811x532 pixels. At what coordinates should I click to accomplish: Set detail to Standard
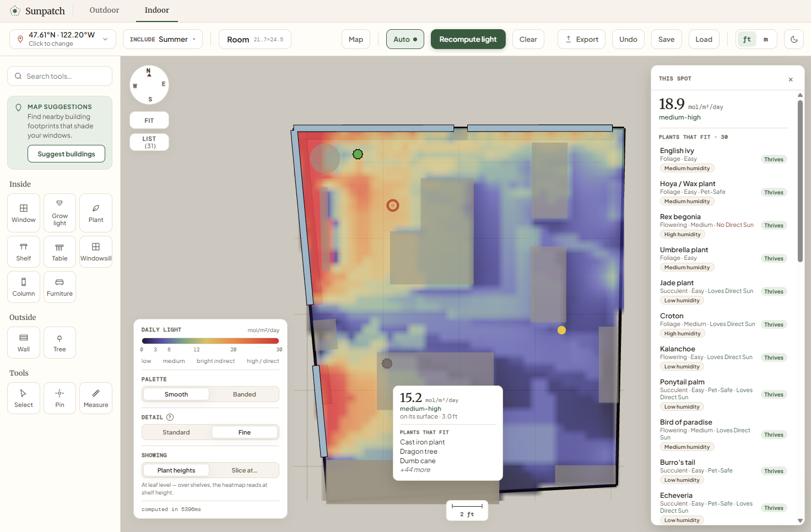tap(176, 432)
